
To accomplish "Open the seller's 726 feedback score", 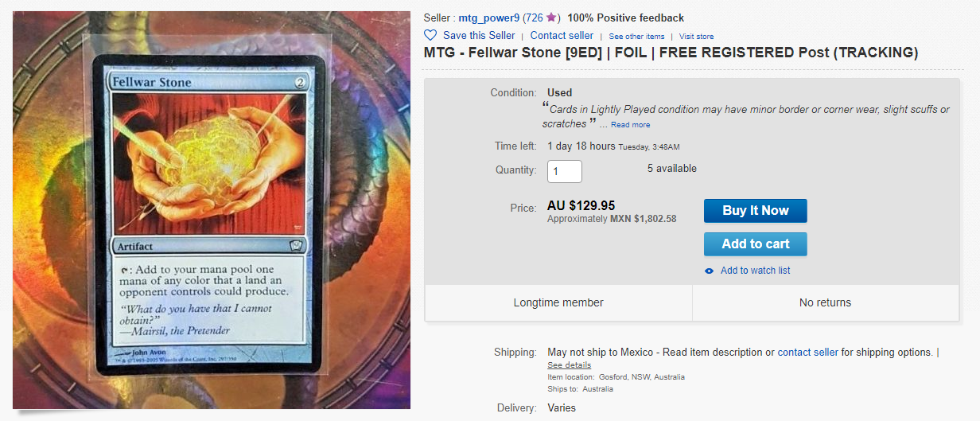I will click(533, 18).
